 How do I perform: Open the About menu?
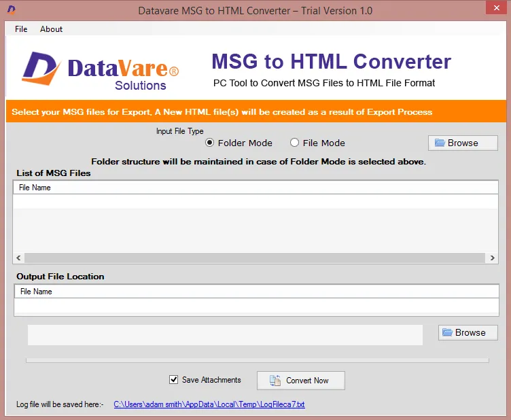tap(51, 29)
